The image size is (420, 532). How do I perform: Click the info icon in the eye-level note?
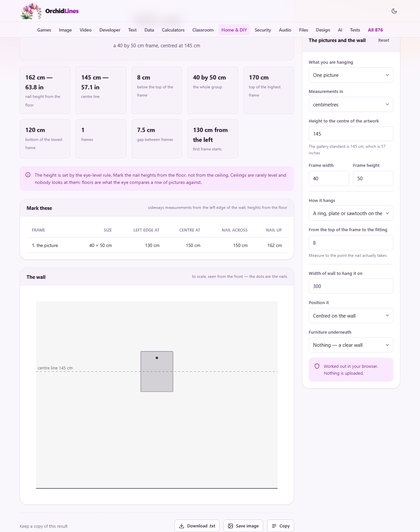click(28, 175)
